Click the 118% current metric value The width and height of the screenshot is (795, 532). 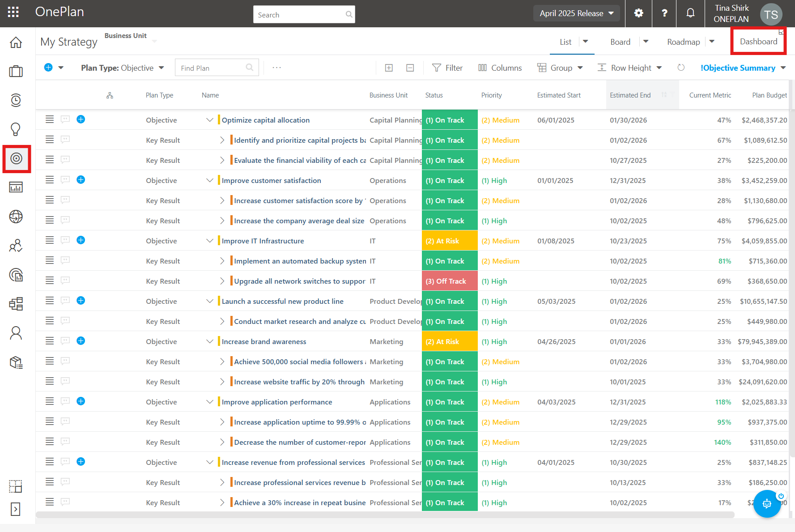723,402
